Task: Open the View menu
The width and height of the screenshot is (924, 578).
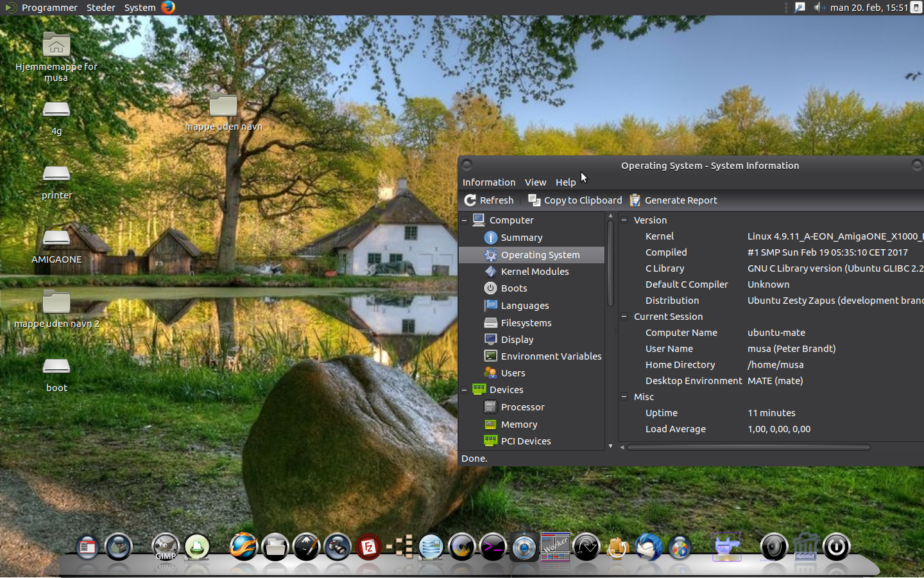Action: 535,182
